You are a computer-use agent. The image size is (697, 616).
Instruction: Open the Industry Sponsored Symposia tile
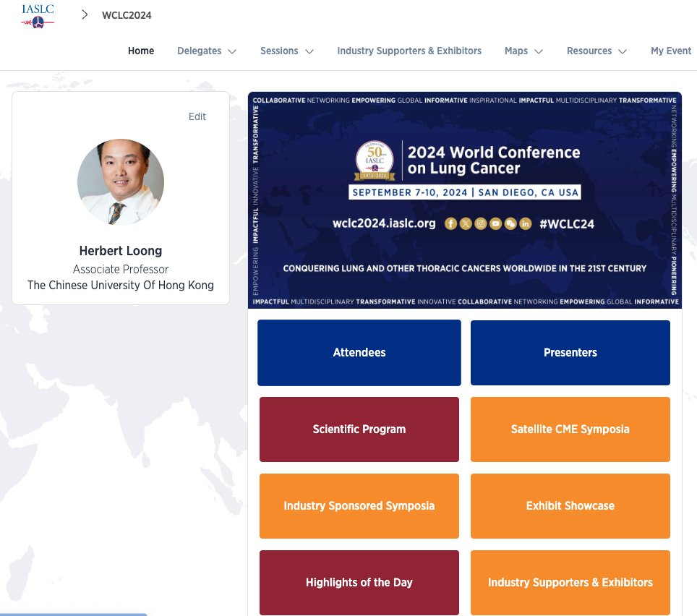359,506
